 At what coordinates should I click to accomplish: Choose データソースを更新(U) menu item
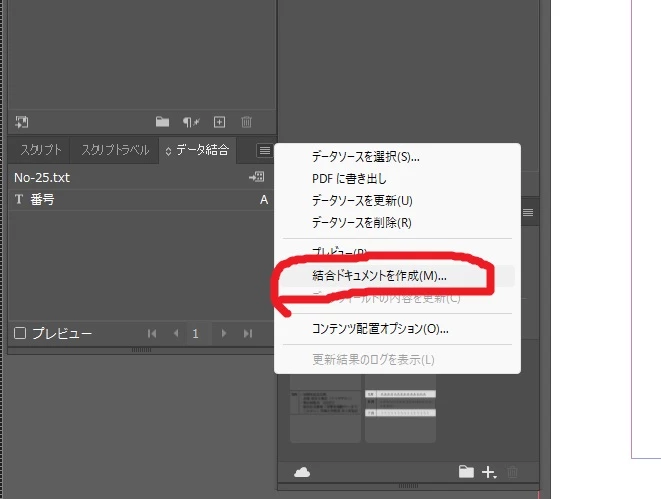click(x=398, y=201)
